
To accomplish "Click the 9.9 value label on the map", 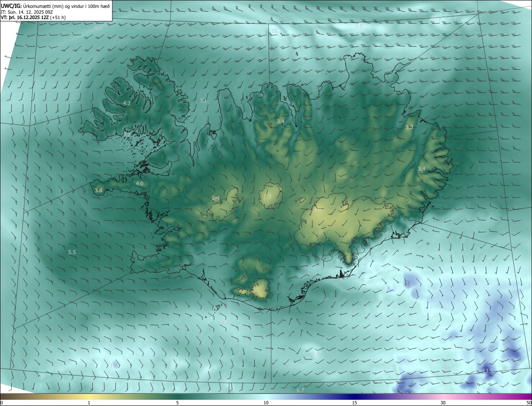I will click(359, 26).
